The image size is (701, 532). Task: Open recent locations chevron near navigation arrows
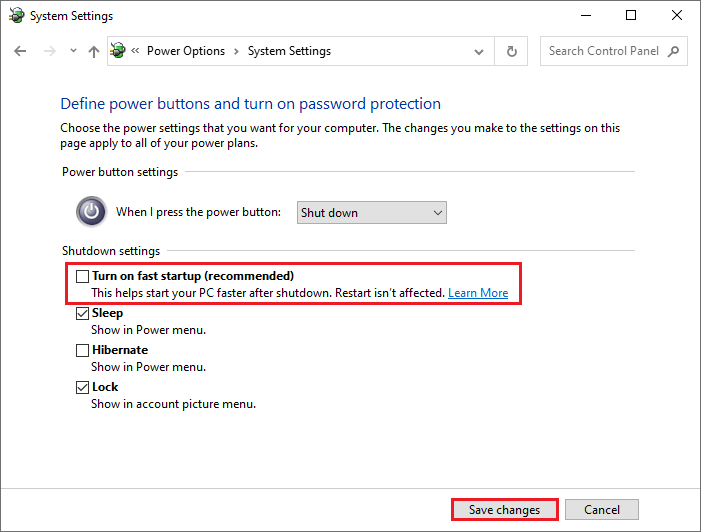coord(73,51)
